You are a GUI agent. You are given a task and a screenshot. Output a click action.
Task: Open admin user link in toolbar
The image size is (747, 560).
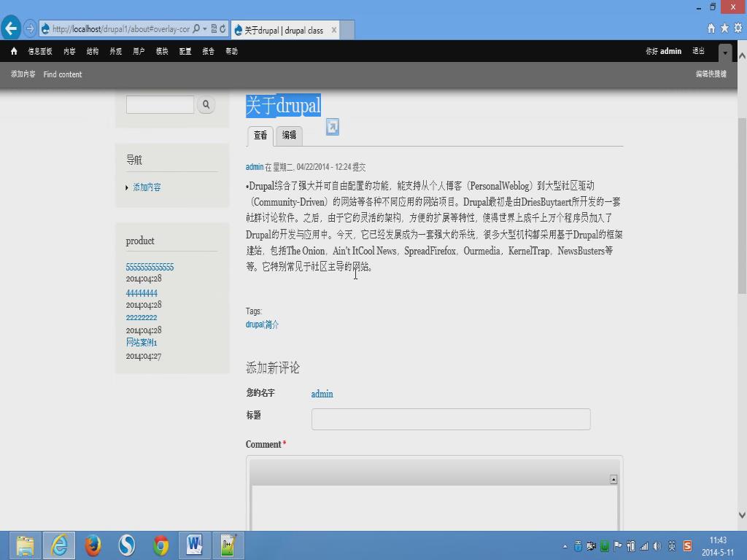[x=670, y=51]
